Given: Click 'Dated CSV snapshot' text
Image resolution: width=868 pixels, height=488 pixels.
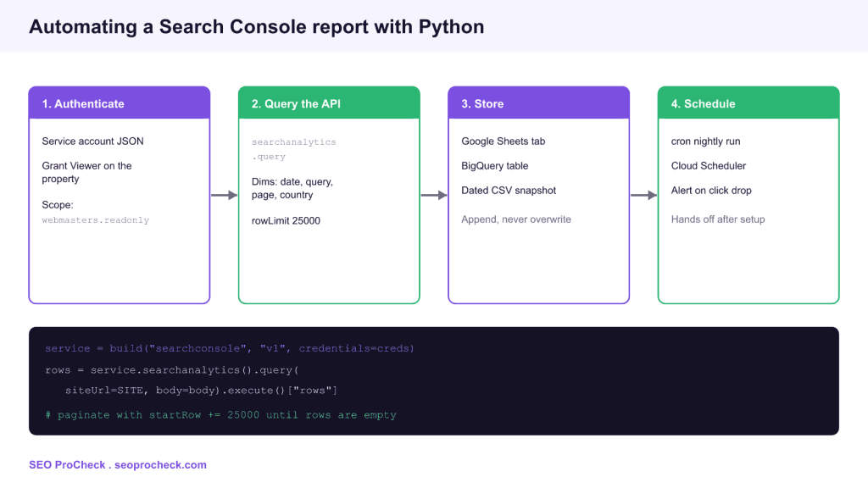Looking at the screenshot, I should 509,191.
